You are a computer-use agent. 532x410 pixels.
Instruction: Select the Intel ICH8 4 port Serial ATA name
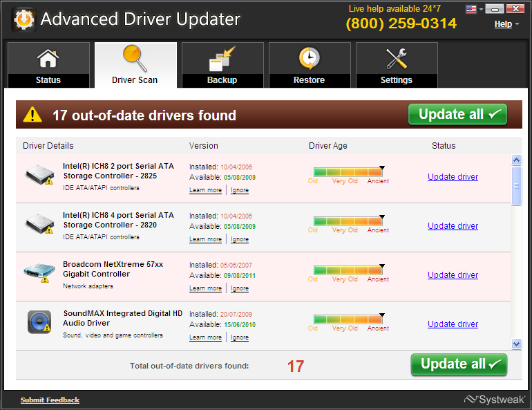pyautogui.click(x=118, y=220)
